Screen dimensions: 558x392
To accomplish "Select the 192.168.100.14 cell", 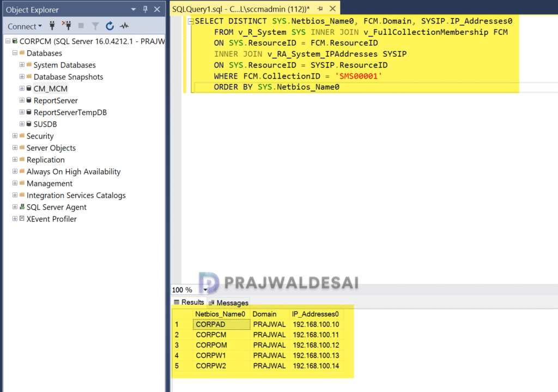I will point(316,366).
